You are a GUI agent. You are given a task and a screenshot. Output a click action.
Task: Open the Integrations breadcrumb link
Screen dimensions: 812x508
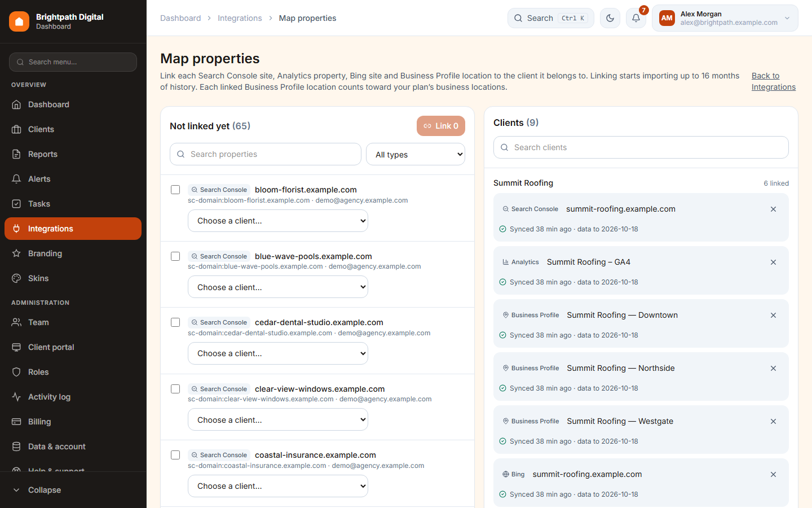pos(240,18)
